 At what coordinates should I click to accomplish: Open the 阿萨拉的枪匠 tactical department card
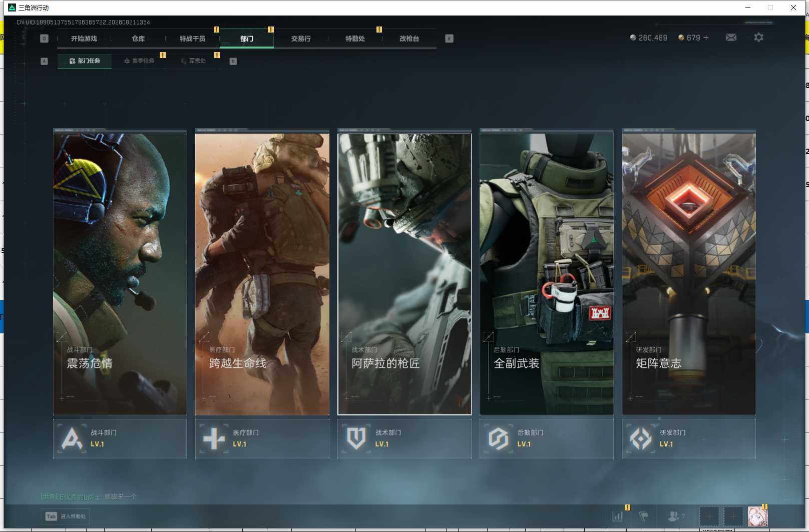pyautogui.click(x=404, y=273)
